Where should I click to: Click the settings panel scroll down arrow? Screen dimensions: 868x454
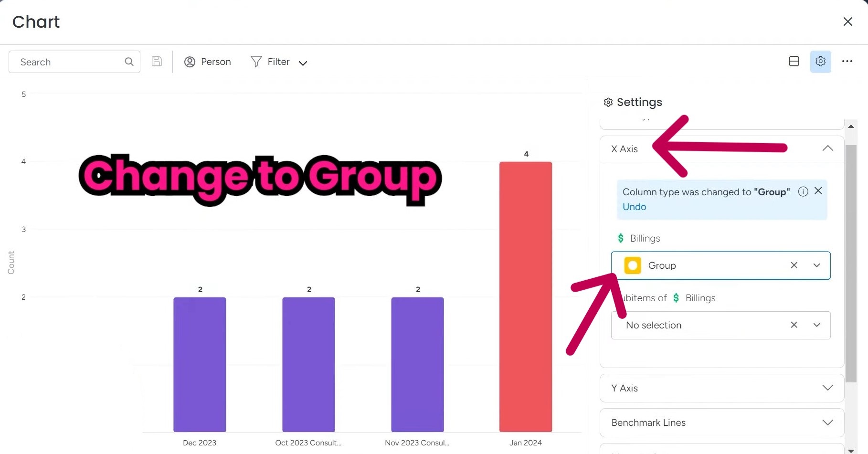851,450
